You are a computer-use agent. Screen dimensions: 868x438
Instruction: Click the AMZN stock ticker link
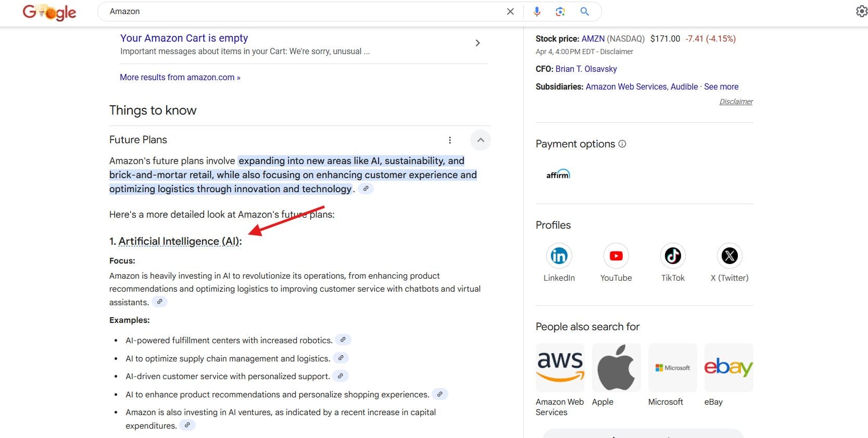coord(593,39)
